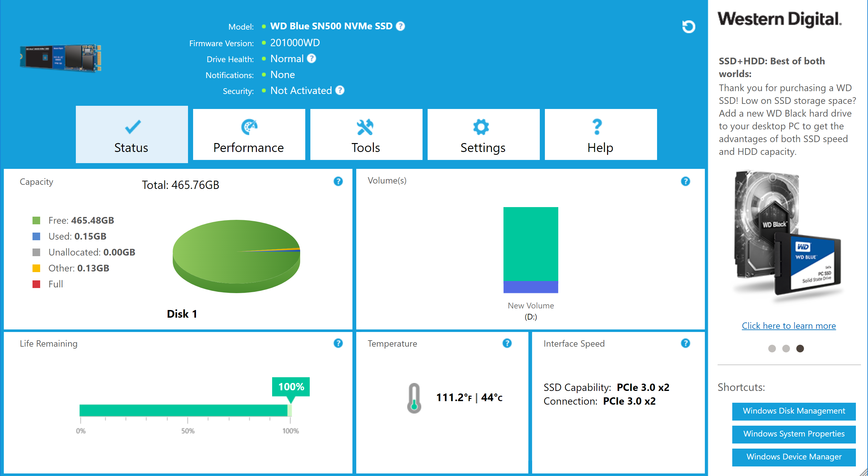Screen dimensions: 868x476
Task: Select the middle carousel dot indicator
Action: [x=786, y=348]
